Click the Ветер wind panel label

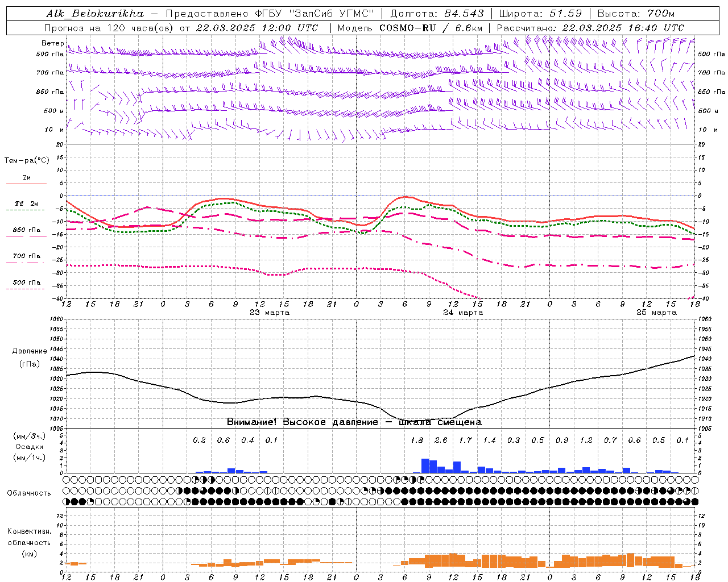(x=52, y=43)
